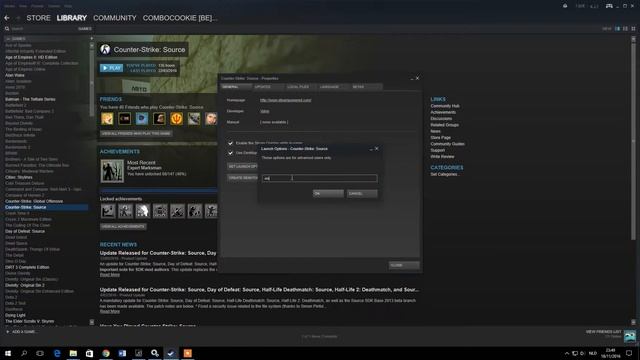Open the GENERAL tab in Properties
Image resolution: width=640 pixels, height=360 pixels.
pos(236,87)
